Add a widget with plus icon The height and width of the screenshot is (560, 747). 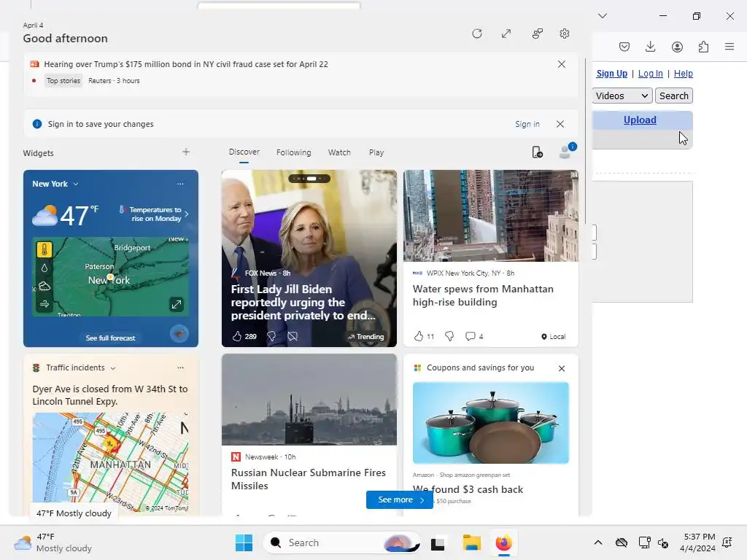tap(186, 152)
